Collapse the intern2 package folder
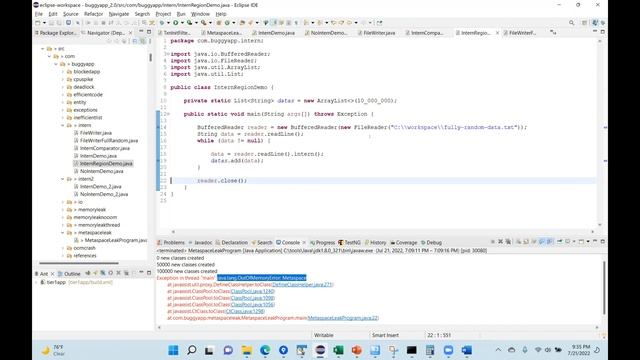 [x=63, y=179]
